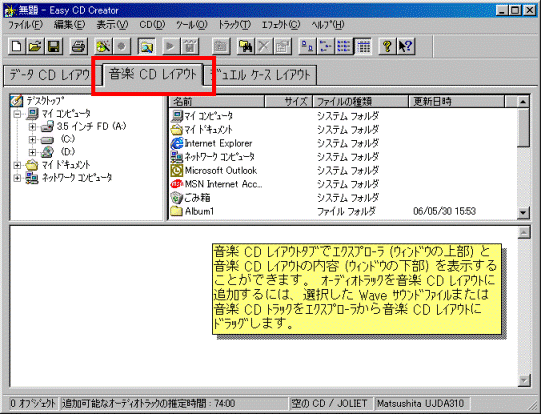Collapse the マイ コンピュータ tree node

click(x=17, y=114)
